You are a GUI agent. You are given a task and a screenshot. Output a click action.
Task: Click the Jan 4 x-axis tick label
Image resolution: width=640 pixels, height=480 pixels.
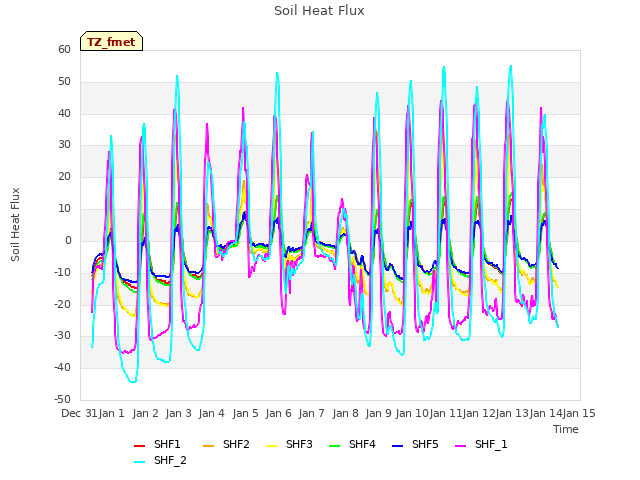211,413
